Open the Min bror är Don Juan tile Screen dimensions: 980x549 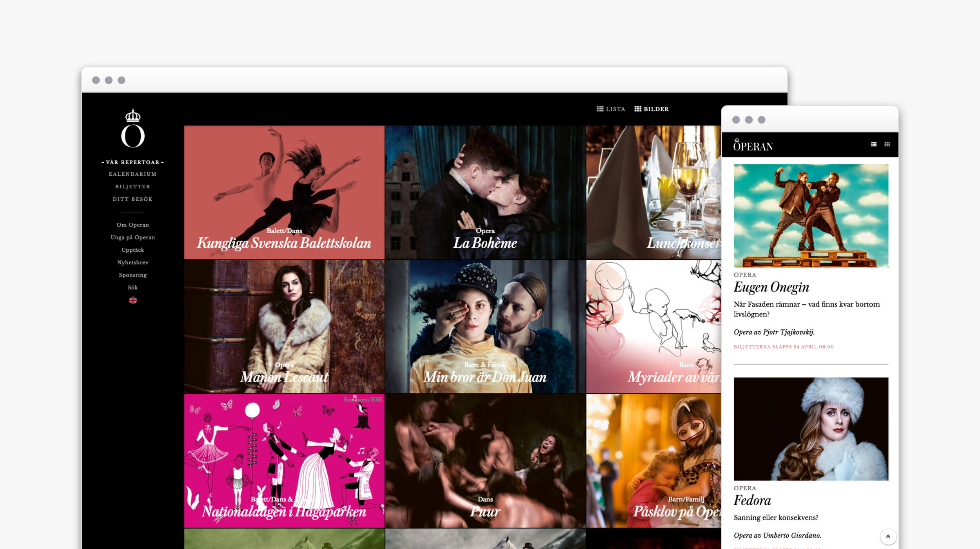pos(485,327)
